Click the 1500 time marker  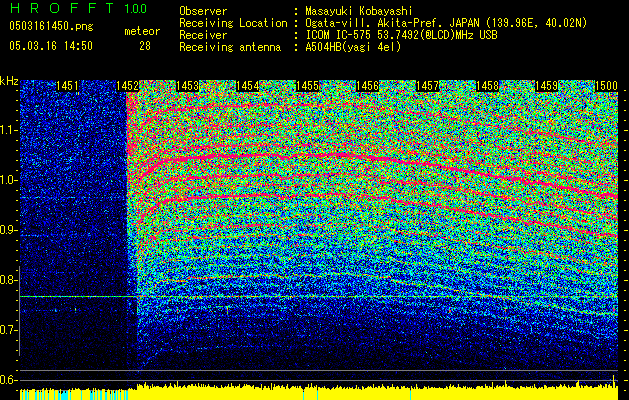[x=607, y=87]
